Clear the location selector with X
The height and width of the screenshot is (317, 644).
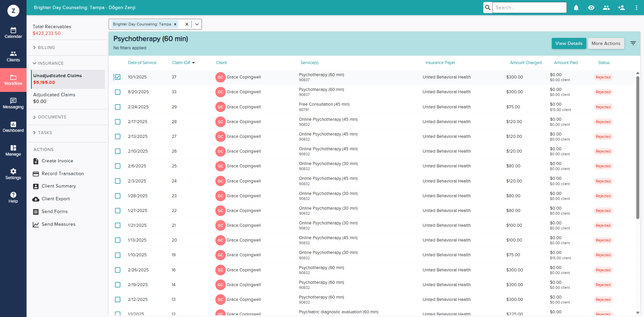pyautogui.click(x=187, y=24)
